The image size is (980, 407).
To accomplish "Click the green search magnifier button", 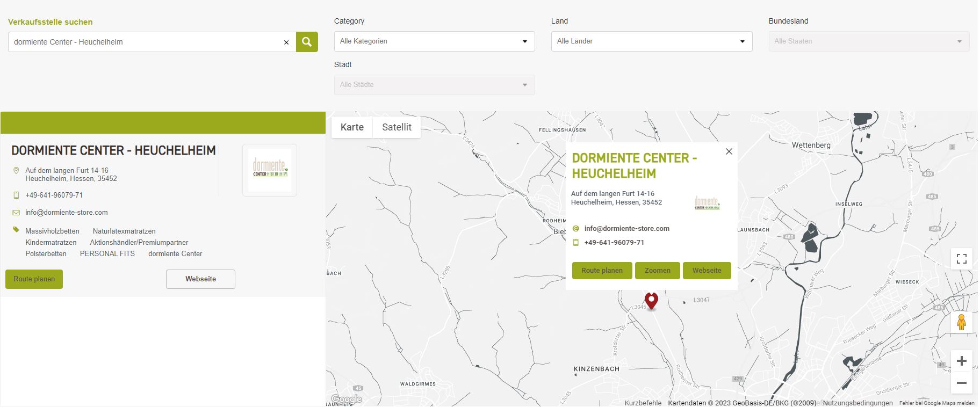I will coord(307,42).
